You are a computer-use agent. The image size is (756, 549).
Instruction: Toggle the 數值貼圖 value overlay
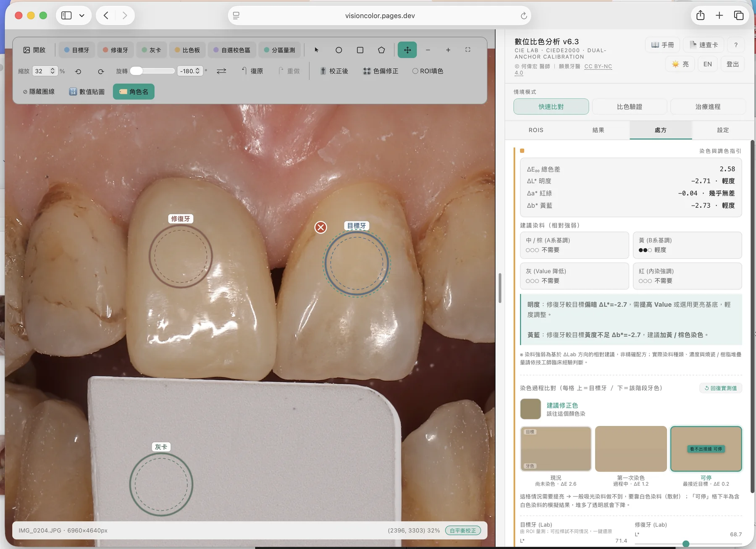[87, 92]
